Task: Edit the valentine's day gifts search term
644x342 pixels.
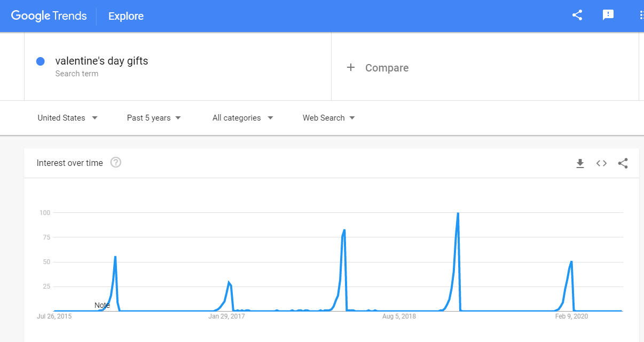Action: point(101,61)
